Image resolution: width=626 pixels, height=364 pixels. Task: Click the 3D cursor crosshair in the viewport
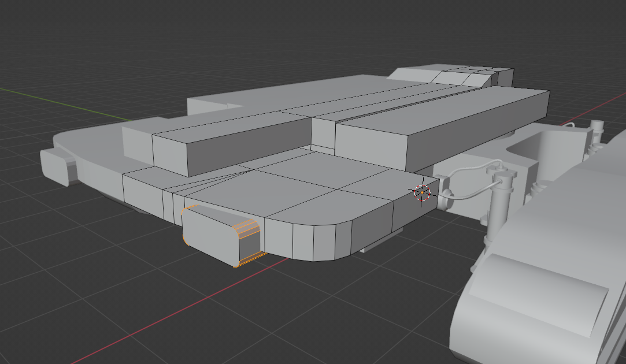(x=422, y=192)
